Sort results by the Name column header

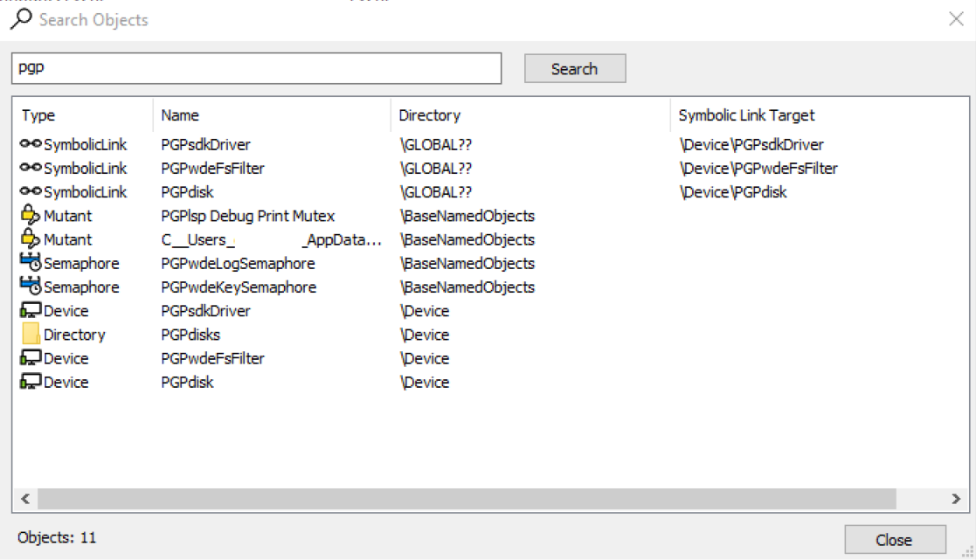click(x=272, y=115)
